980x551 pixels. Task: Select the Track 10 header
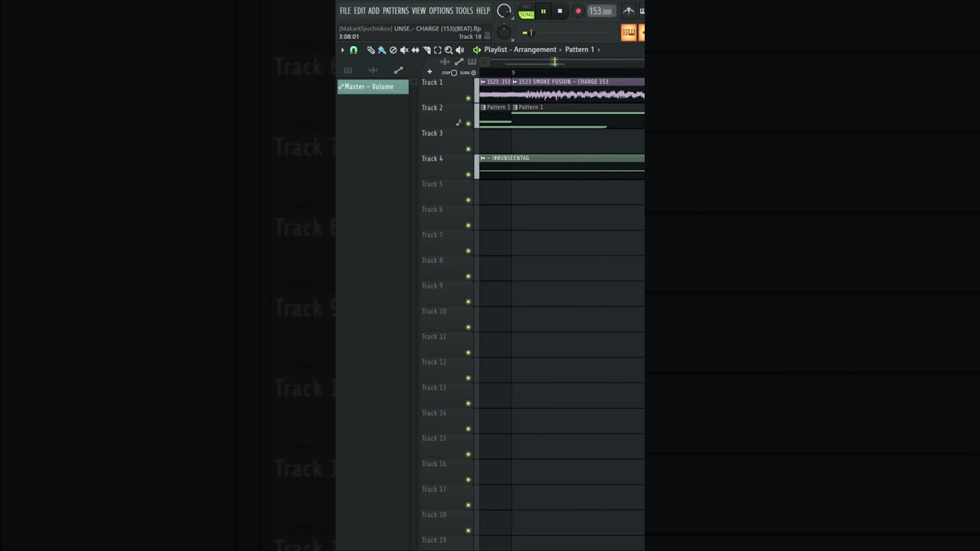click(446, 319)
